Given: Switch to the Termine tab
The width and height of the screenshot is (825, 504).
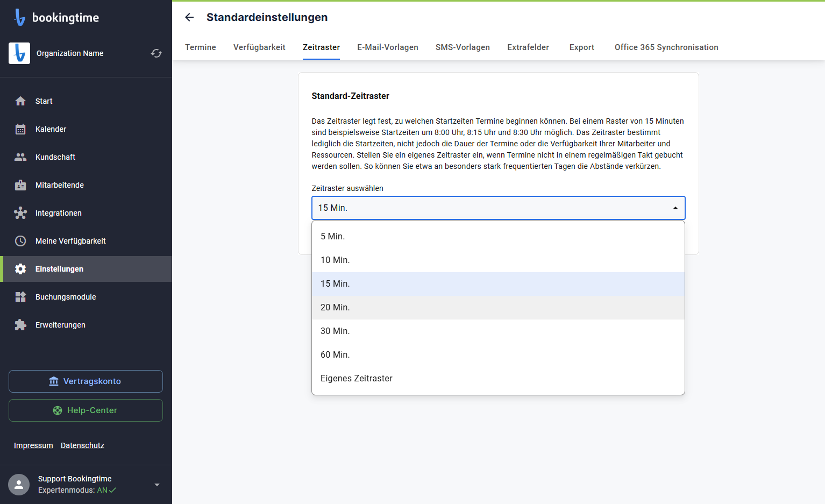Looking at the screenshot, I should click(201, 47).
